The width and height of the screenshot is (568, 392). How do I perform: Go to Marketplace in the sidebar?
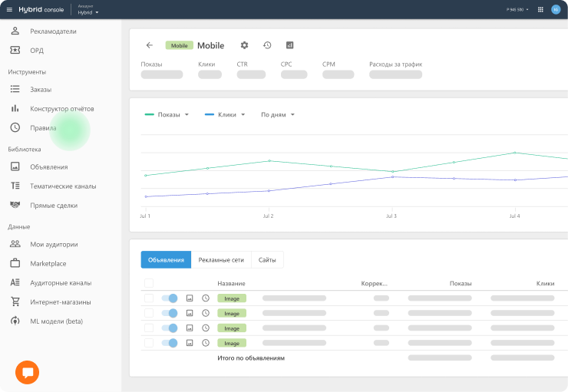pos(48,263)
